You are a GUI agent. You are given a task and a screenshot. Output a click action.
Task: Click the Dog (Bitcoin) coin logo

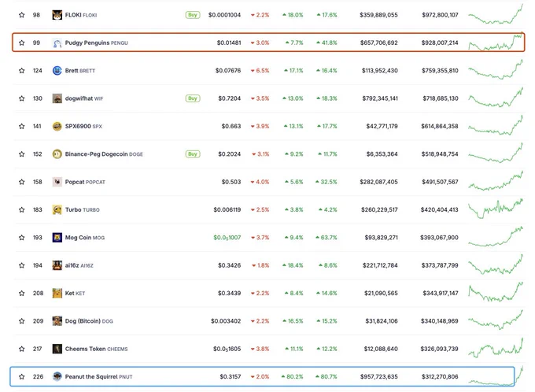click(x=57, y=321)
